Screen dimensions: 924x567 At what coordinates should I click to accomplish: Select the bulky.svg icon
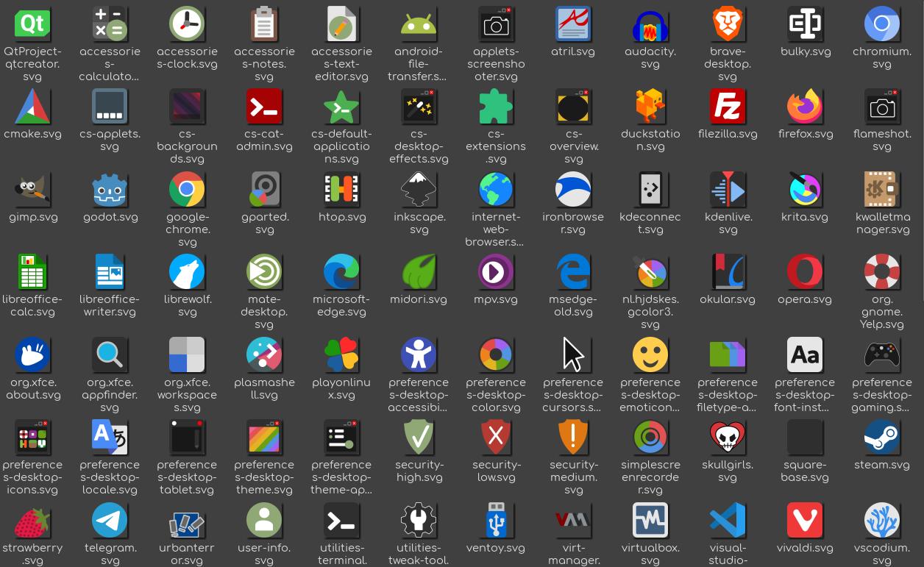[x=805, y=24]
